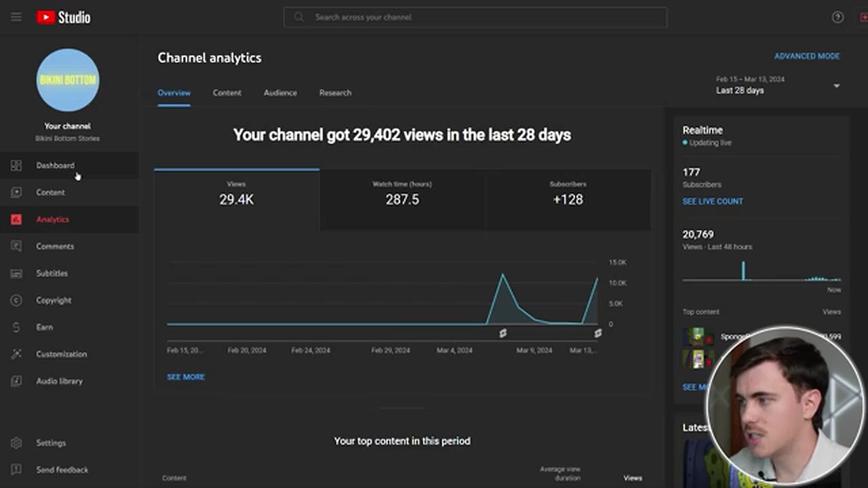This screenshot has width=868, height=488.
Task: Click the Subtitles sidebar icon
Action: 16,273
